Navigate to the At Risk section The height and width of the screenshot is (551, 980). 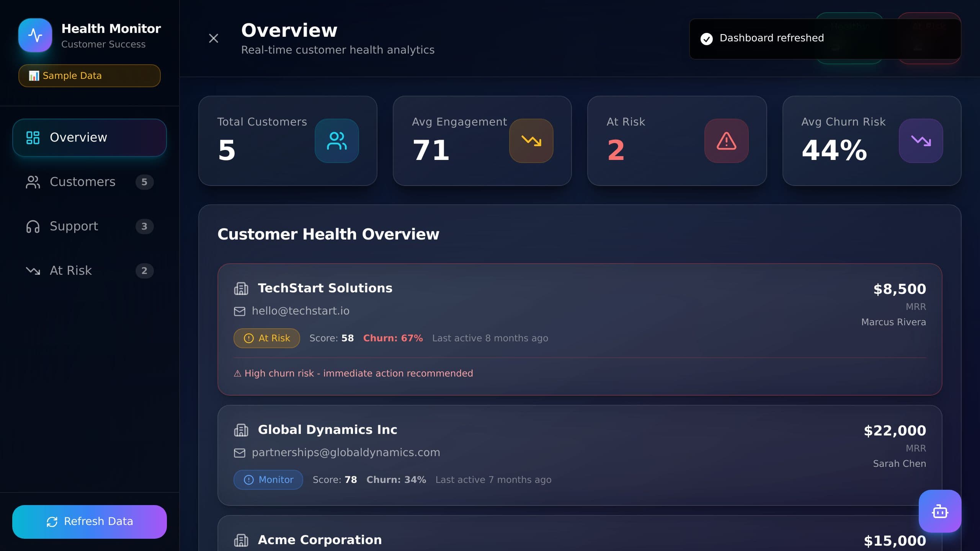[89, 271]
